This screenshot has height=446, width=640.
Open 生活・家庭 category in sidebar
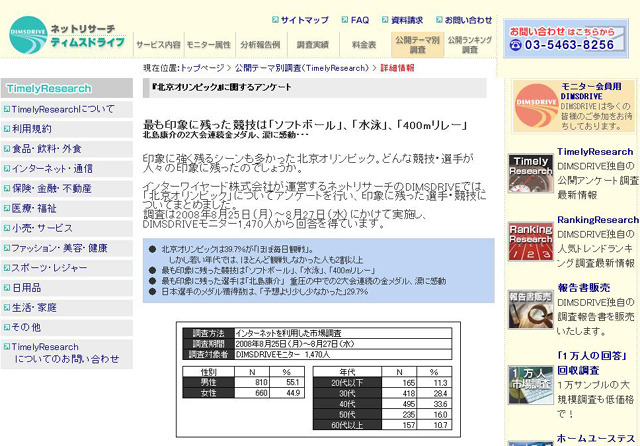pyautogui.click(x=34, y=307)
